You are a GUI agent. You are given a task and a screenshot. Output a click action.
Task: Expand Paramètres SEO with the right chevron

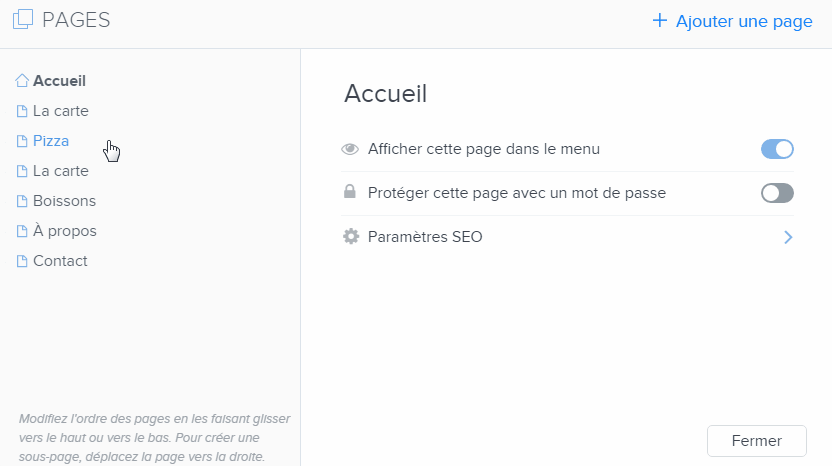click(x=788, y=237)
